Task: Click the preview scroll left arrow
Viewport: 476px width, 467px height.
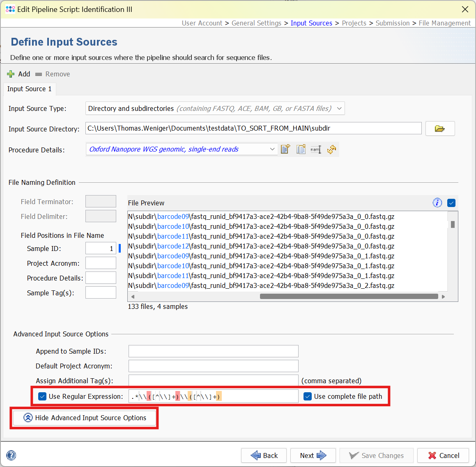Action: 132,297
